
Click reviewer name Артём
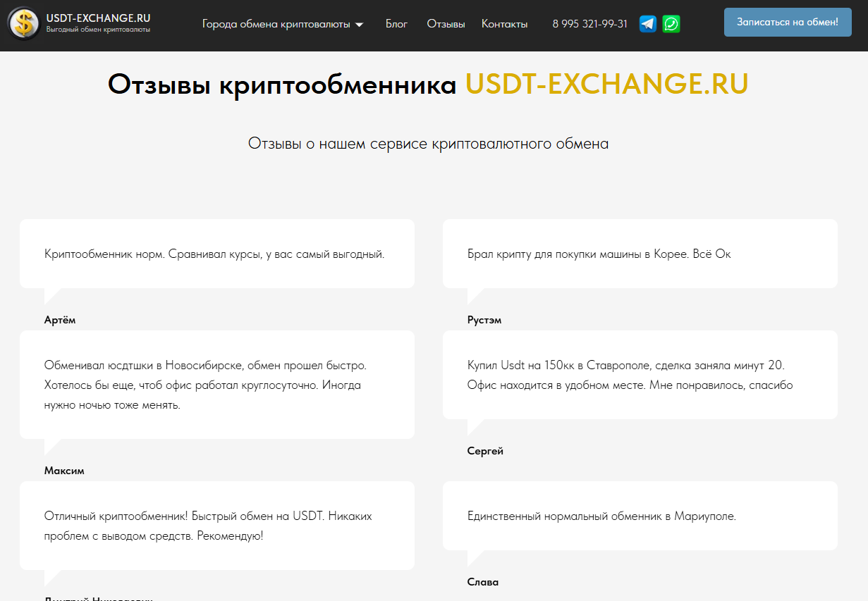click(60, 320)
